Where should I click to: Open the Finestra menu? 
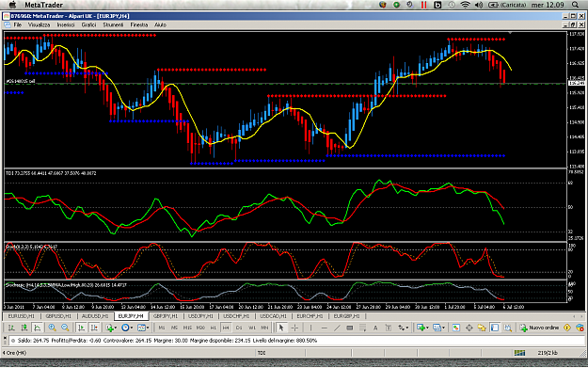coord(139,24)
